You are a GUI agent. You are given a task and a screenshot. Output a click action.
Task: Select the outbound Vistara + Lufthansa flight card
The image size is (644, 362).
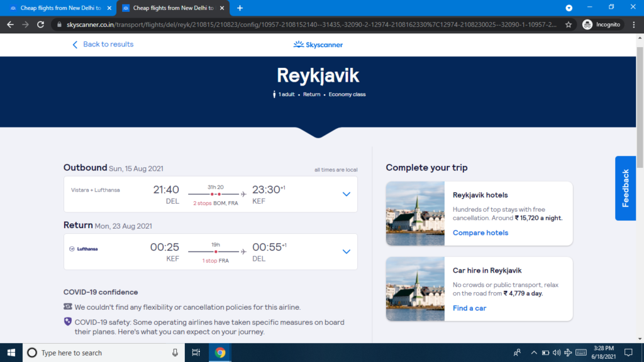pyautogui.click(x=210, y=194)
